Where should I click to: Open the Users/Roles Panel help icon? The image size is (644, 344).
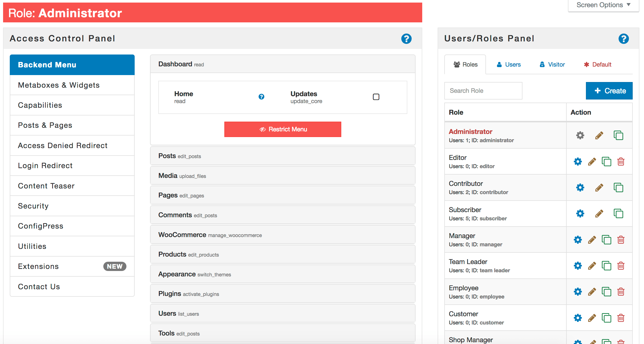click(x=624, y=39)
